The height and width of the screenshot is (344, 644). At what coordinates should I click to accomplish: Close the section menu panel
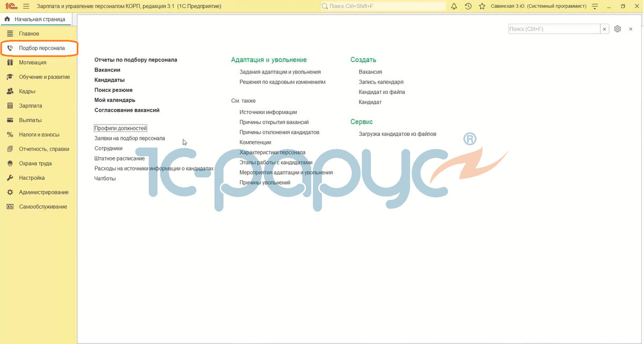pos(631,29)
